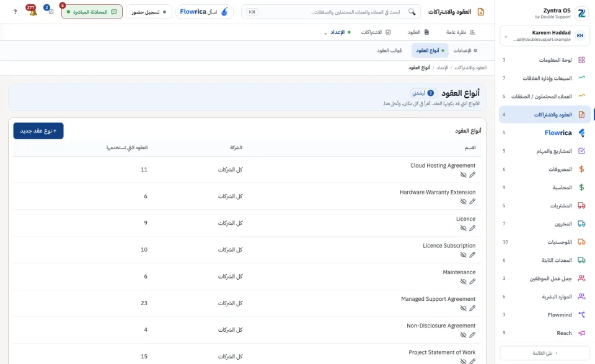Expand the الإعداد setup dropdown tab

(337, 32)
